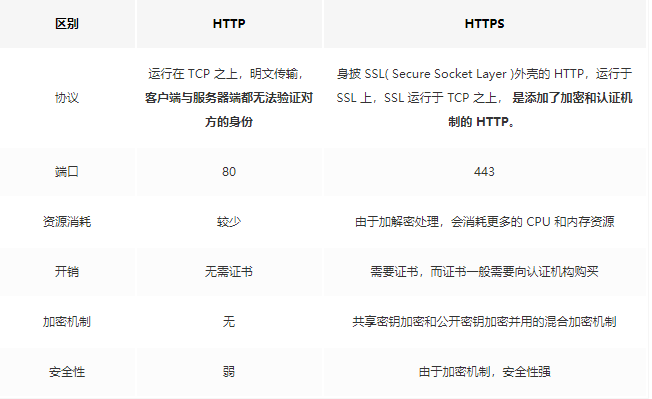Select the 加密机制 row label

pos(67,321)
